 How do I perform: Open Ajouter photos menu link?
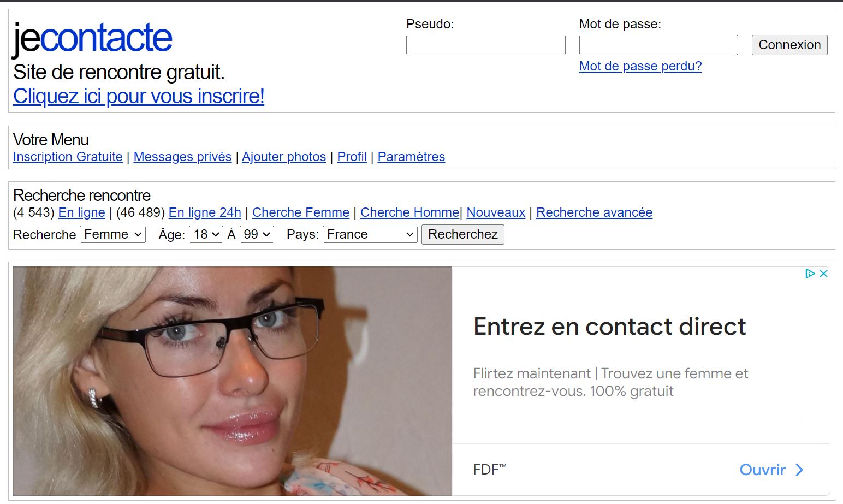[x=284, y=157]
